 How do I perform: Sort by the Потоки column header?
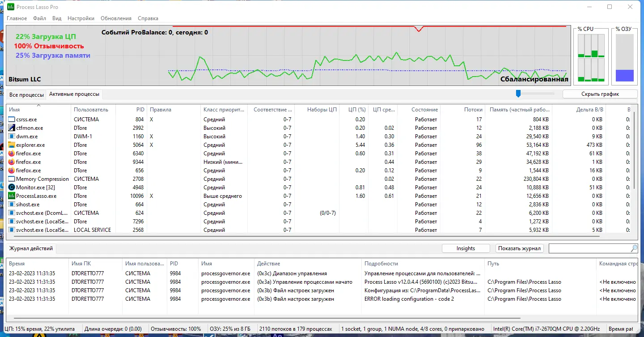point(463,110)
